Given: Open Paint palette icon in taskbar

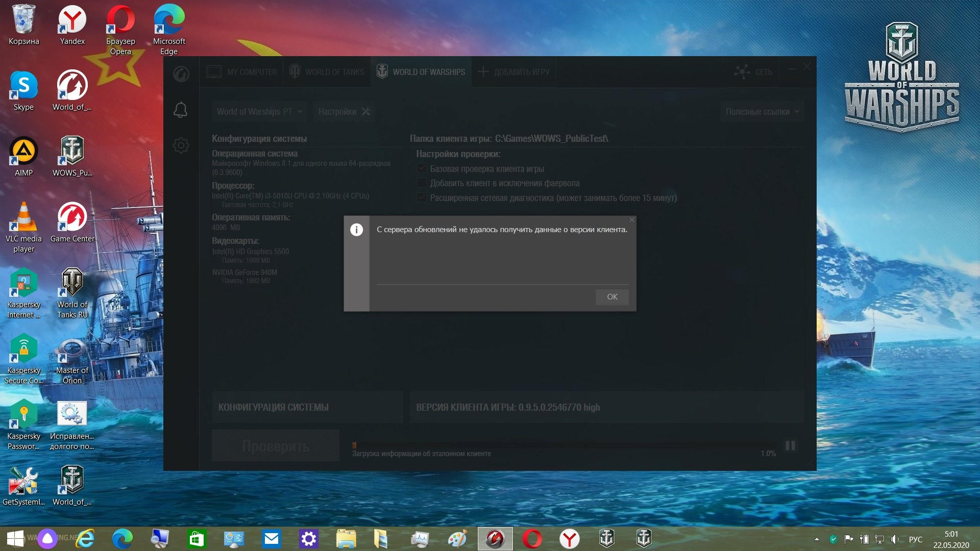Looking at the screenshot, I should 458,539.
